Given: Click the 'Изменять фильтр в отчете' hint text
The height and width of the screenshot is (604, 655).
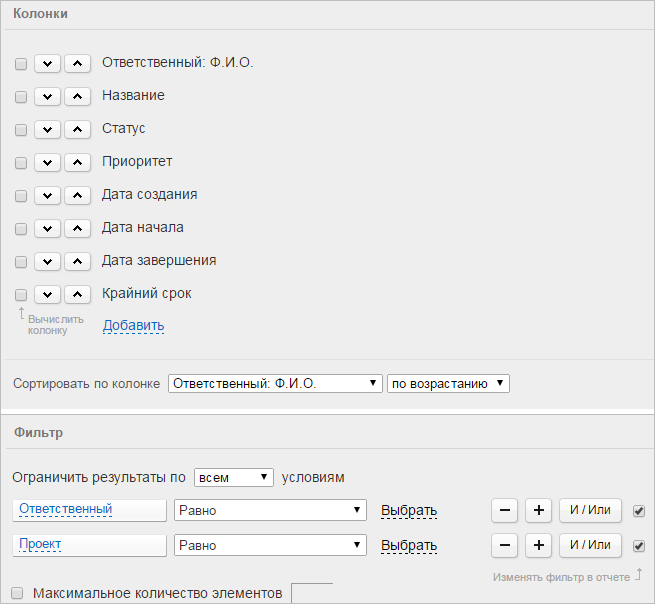Looking at the screenshot, I should click(x=561, y=577).
